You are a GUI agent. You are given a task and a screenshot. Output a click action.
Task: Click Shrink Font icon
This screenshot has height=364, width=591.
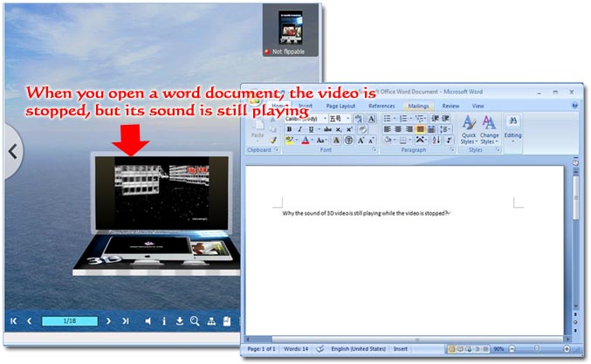[371, 141]
